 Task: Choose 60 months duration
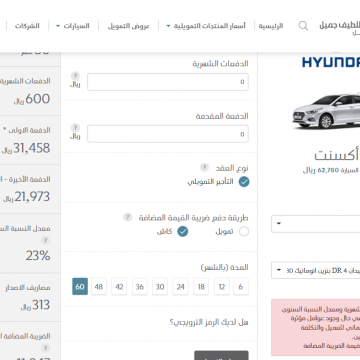[x=80, y=287]
